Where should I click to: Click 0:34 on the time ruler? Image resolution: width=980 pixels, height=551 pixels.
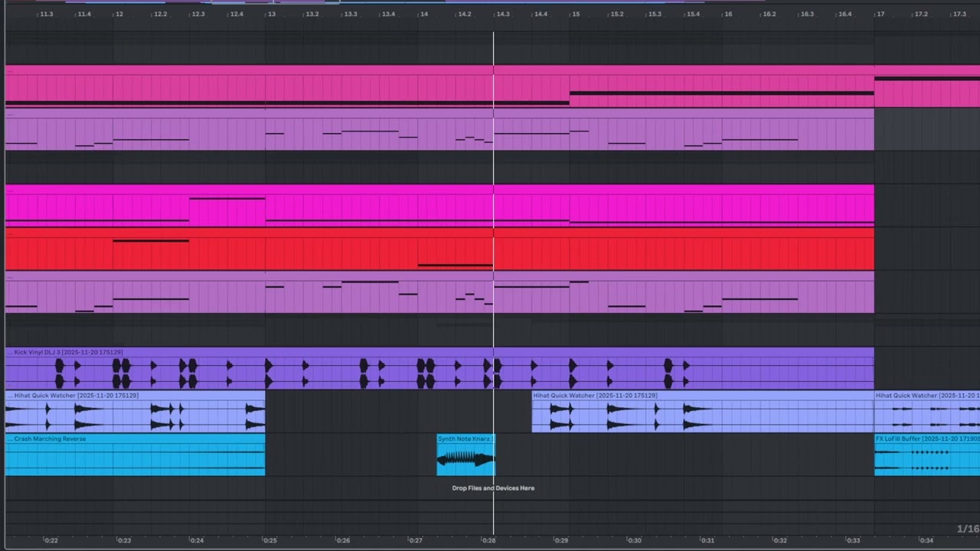pyautogui.click(x=926, y=540)
